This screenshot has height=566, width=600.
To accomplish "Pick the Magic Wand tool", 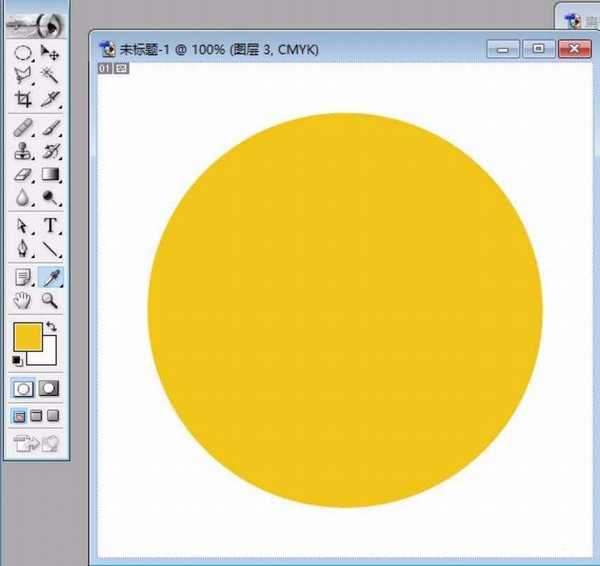I will (x=48, y=75).
